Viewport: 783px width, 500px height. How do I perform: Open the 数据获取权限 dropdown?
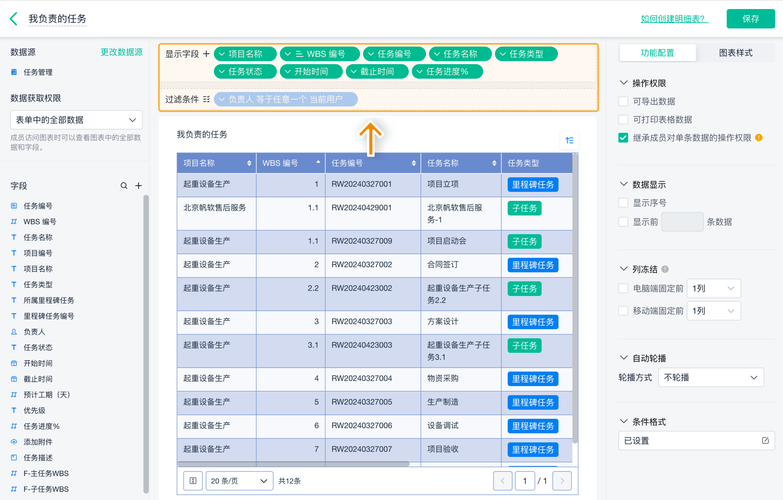pyautogui.click(x=76, y=120)
